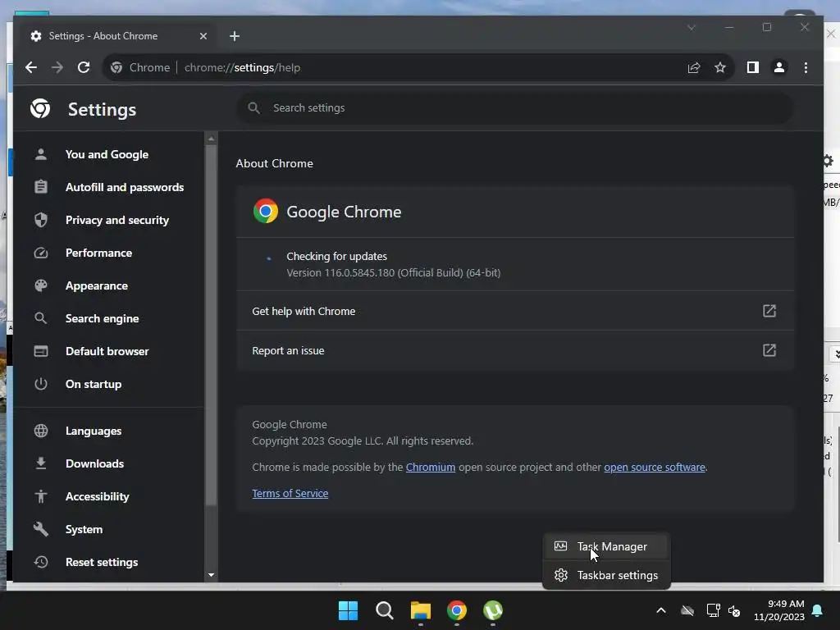Select On startup in sidebar
The image size is (840, 630).
point(94,384)
